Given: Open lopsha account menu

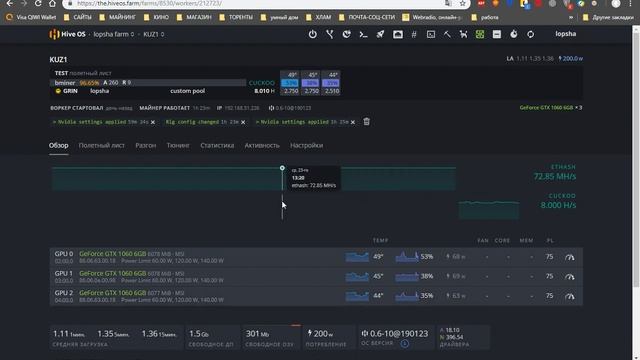Looking at the screenshot, I should coord(565,34).
